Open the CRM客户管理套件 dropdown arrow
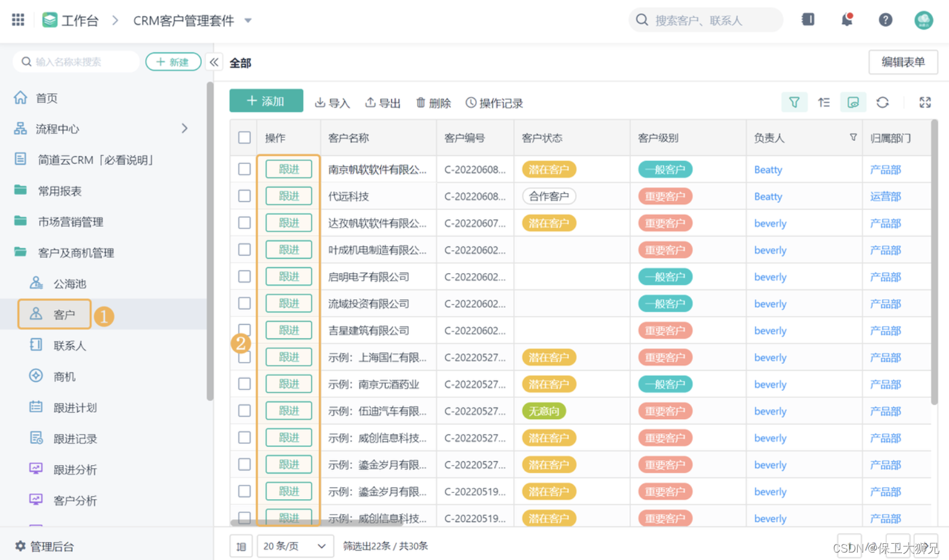This screenshot has width=949, height=560. click(x=248, y=20)
